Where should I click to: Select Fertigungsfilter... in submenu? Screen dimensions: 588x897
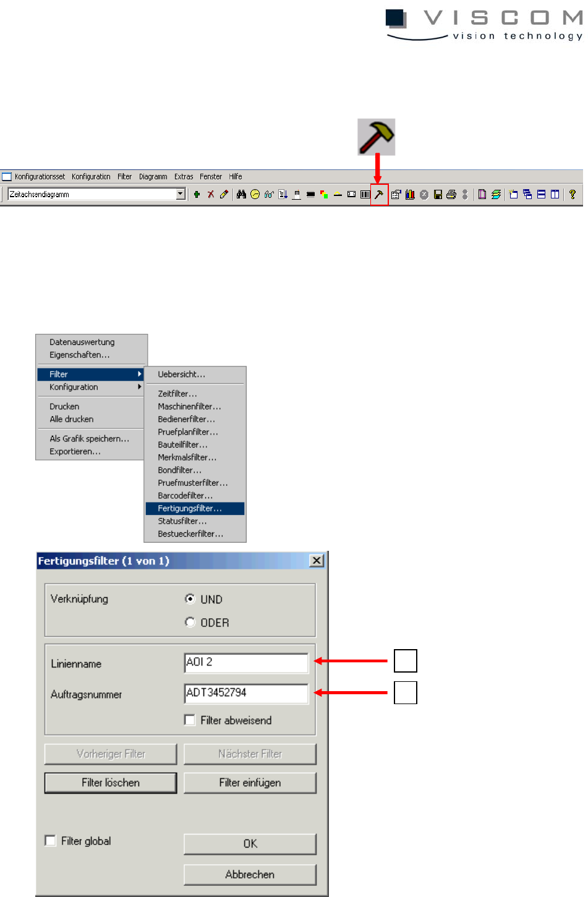click(x=195, y=508)
